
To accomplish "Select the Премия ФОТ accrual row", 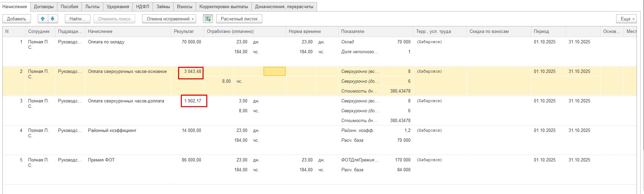I will (101, 160).
